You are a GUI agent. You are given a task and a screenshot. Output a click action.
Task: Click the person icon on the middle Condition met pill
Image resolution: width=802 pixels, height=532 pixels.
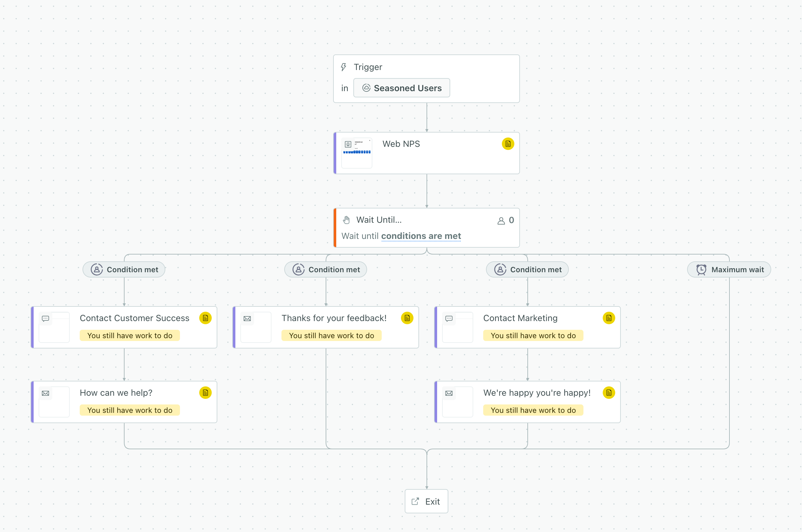point(299,269)
